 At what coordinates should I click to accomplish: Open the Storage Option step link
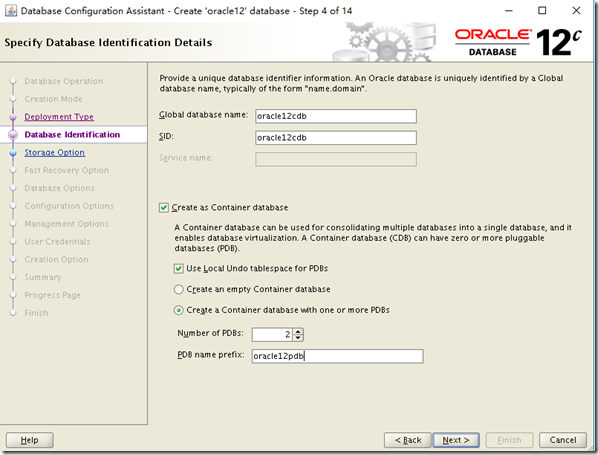pyautogui.click(x=55, y=152)
